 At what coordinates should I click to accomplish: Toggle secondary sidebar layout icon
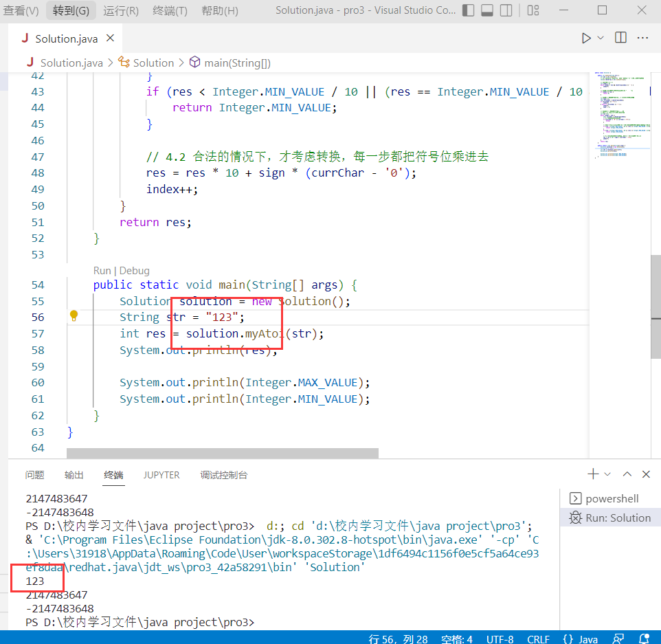(x=506, y=10)
